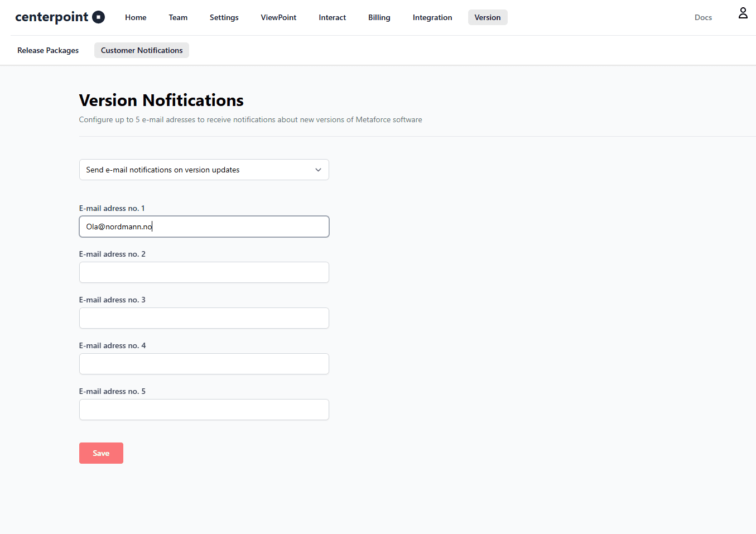This screenshot has height=534, width=756.
Task: Navigate to Settings in the top bar
Action: [x=224, y=17]
